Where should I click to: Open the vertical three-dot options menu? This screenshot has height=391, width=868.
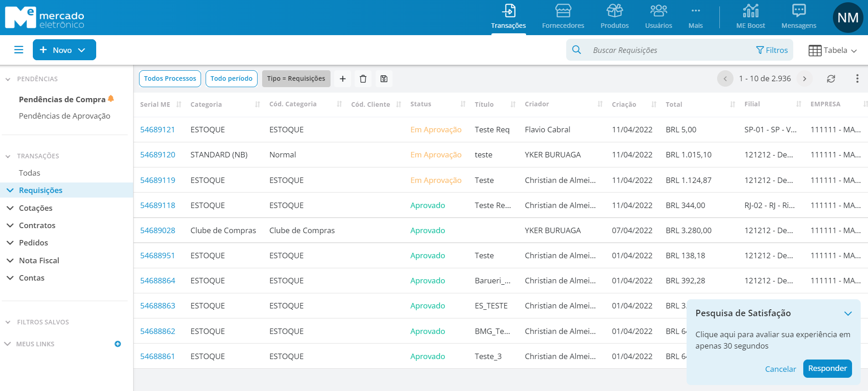coord(857,79)
